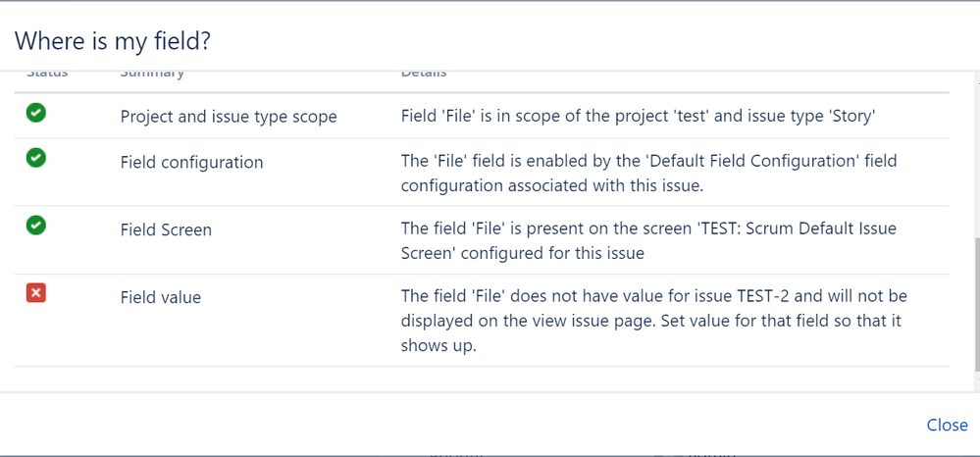Select the 'Field Screen' summary text
The image size is (980, 457).
pyautogui.click(x=166, y=230)
